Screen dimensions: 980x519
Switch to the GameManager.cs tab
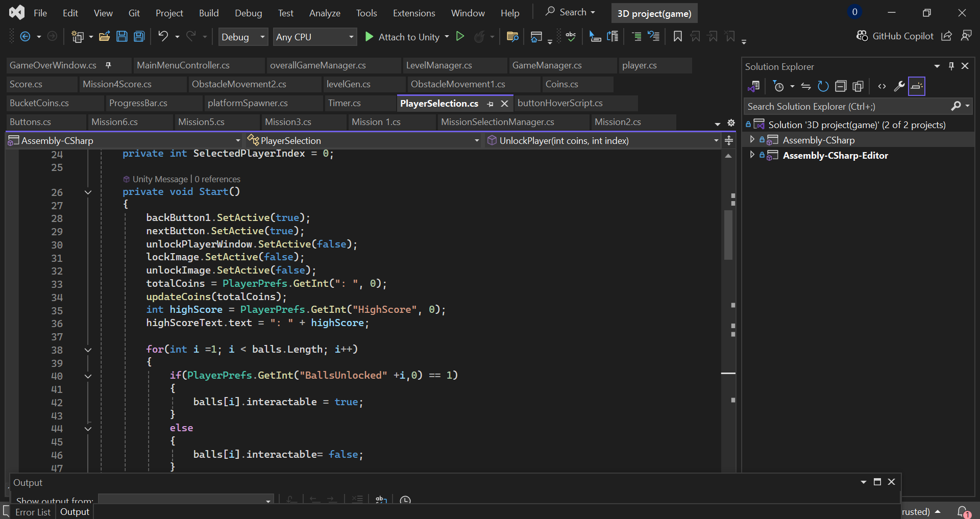pos(547,65)
